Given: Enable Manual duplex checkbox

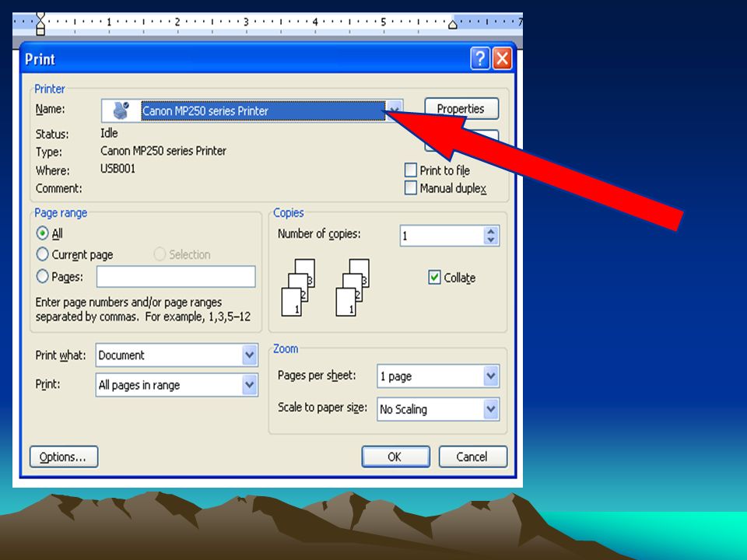Looking at the screenshot, I should click(x=410, y=188).
